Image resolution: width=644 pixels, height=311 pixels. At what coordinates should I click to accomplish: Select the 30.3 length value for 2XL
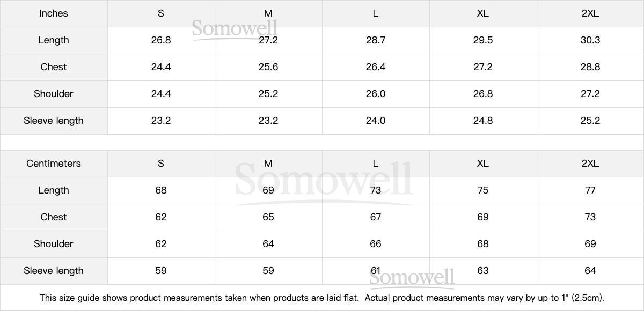(590, 40)
